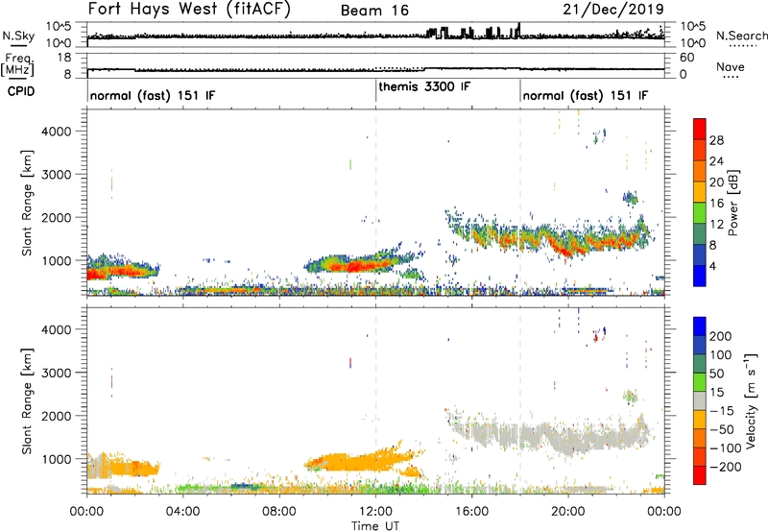Click the 20:00 time tick label
This screenshot has height=532, width=768.
[x=567, y=512]
